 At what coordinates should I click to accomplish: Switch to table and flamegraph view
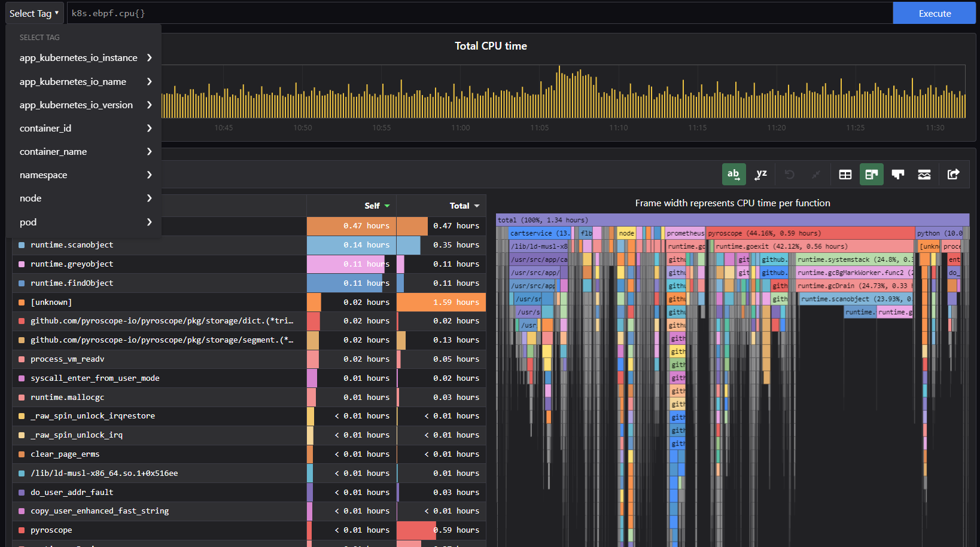(x=871, y=175)
